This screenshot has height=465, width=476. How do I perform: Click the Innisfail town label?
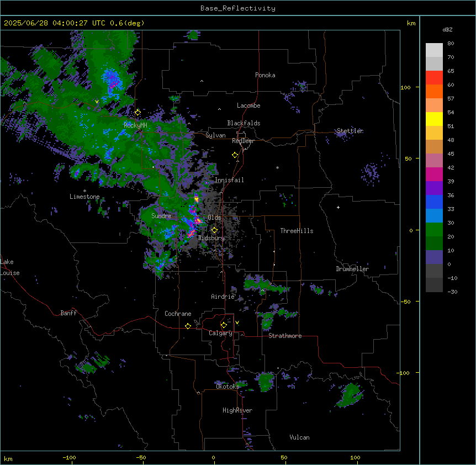(x=229, y=180)
